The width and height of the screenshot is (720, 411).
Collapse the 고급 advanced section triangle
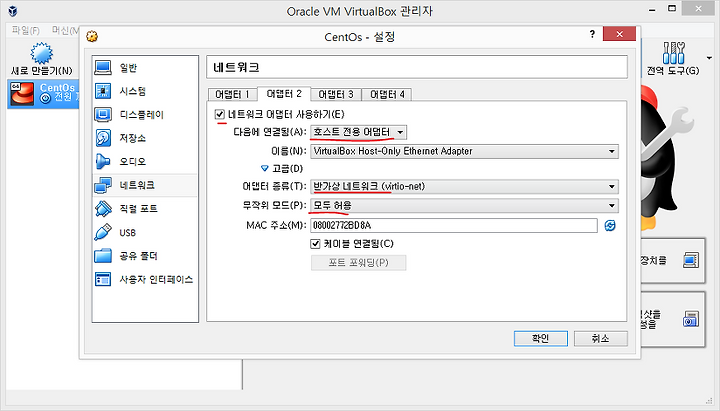click(x=264, y=169)
